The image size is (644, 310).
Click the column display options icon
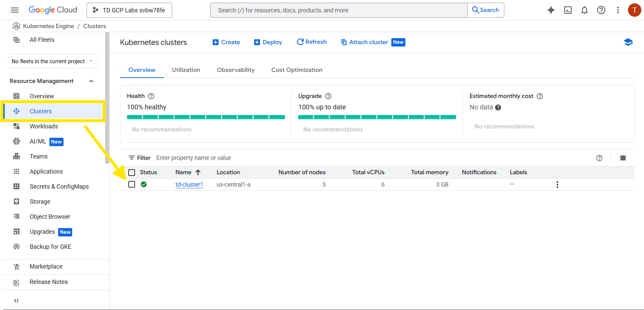click(x=623, y=158)
